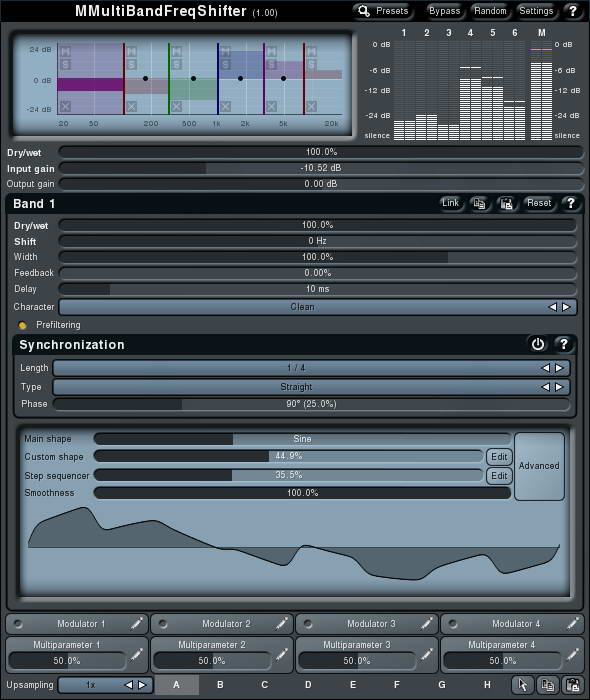
Task: Adjust Band 1 Delay slider
Action: [317, 289]
